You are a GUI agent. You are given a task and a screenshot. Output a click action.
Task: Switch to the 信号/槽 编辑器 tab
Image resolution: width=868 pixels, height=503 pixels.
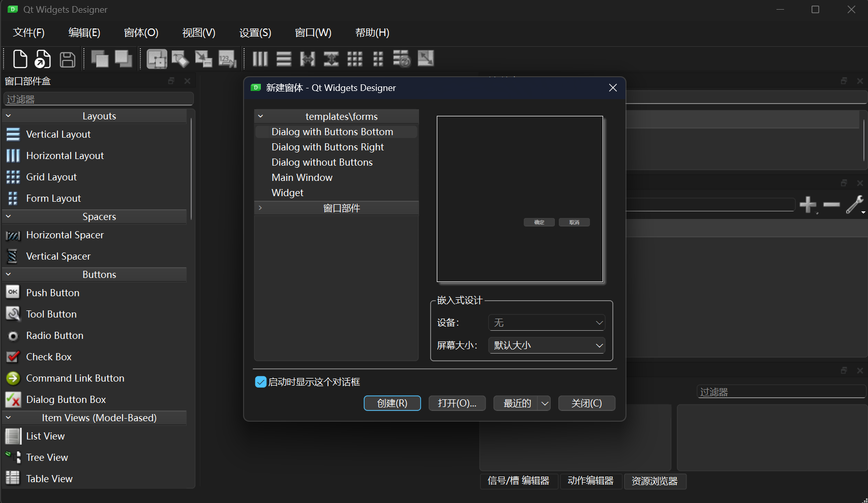[519, 481]
